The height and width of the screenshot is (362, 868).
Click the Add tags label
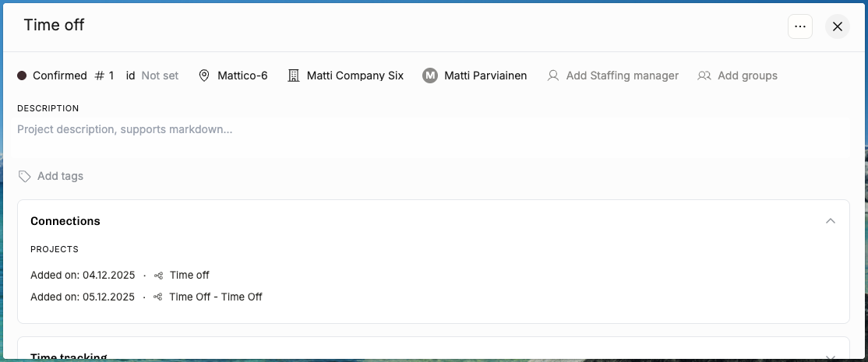pyautogui.click(x=60, y=176)
